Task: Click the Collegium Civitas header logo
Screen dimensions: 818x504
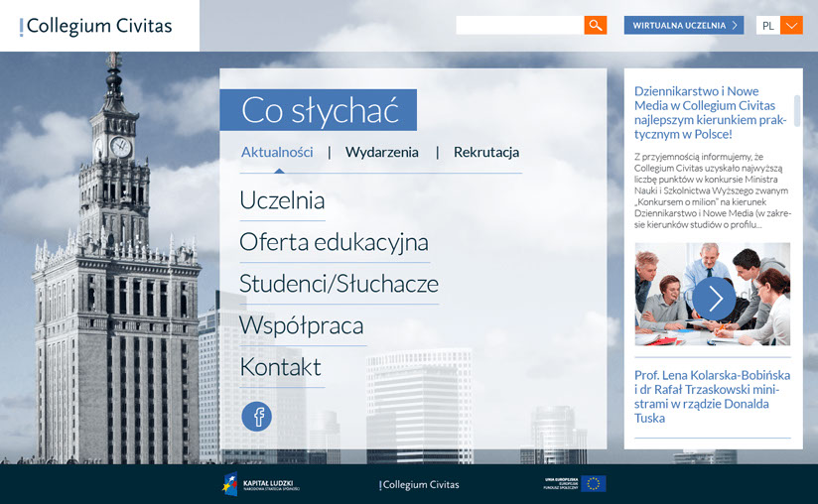Action: pyautogui.click(x=96, y=26)
